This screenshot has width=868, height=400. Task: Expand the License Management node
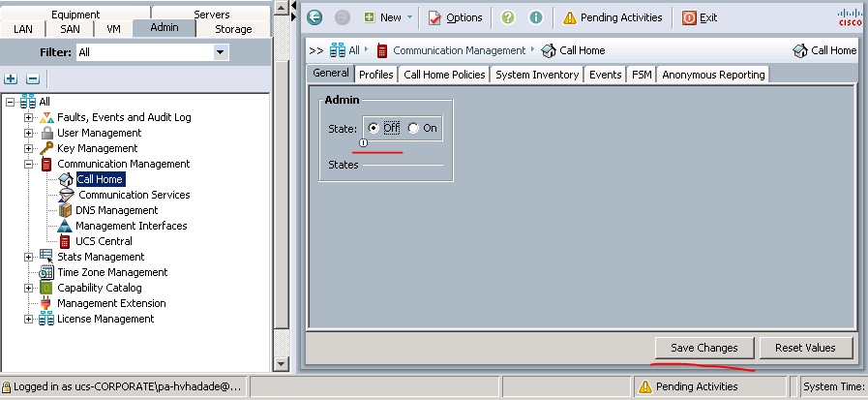pos(28,319)
